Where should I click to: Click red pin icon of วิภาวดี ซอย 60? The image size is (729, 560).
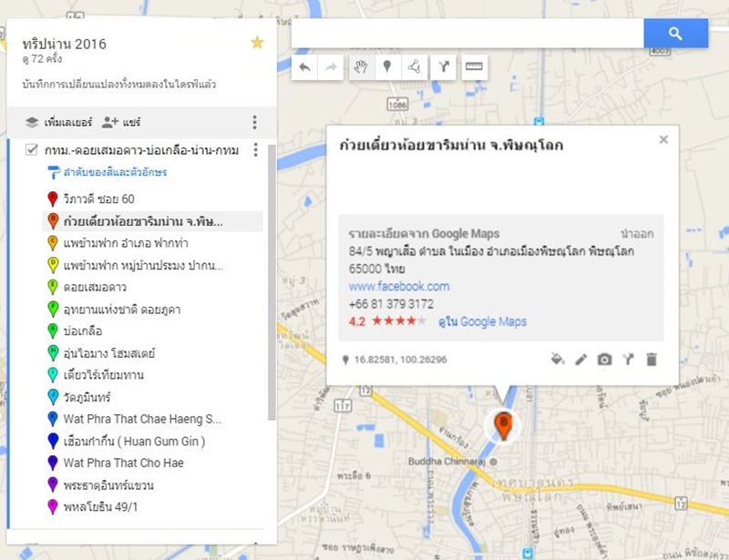click(53, 199)
